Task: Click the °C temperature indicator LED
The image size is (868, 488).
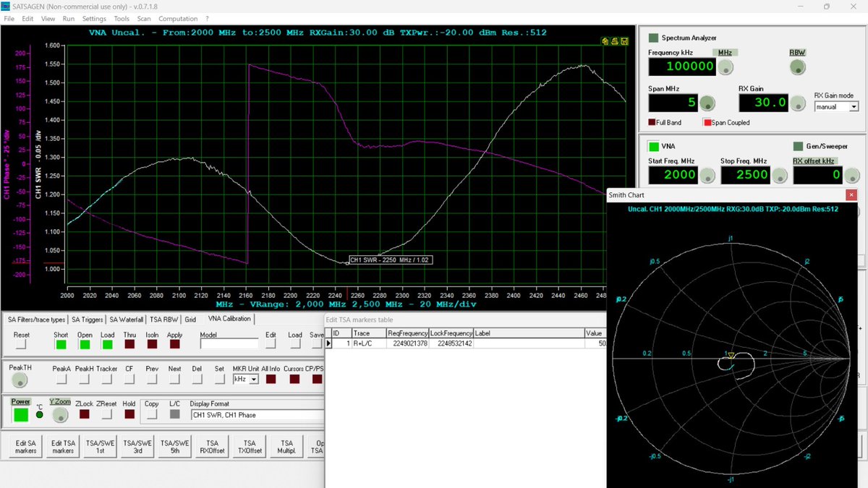Action: click(x=39, y=415)
